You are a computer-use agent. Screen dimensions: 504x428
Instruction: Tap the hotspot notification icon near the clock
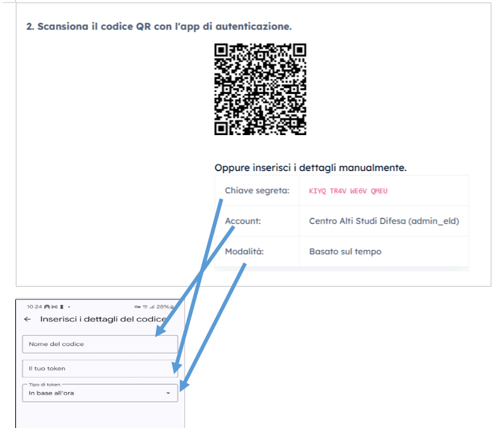pos(54,307)
